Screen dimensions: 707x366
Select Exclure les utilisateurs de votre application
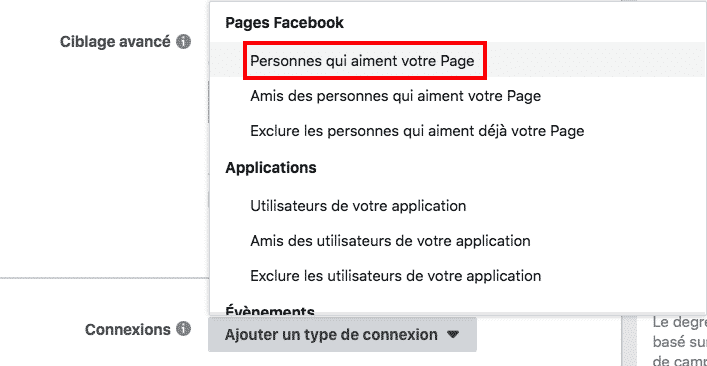[x=457, y=275]
